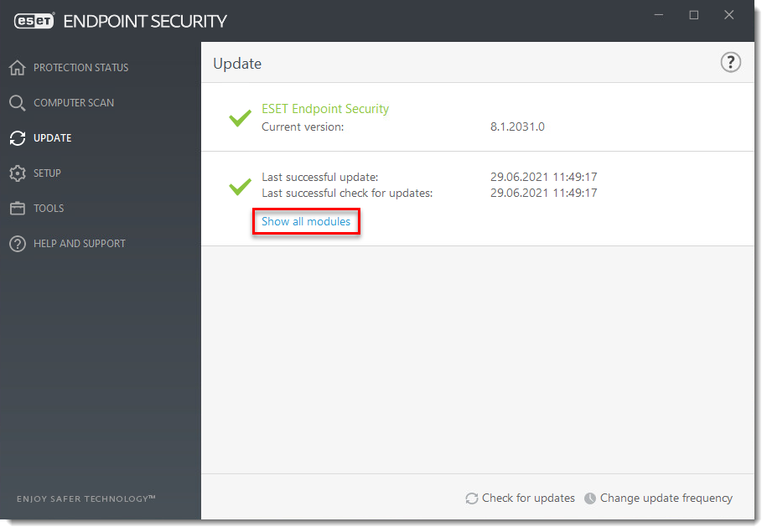
Task: Click the ESET Endpoint Security green heading
Action: click(325, 109)
